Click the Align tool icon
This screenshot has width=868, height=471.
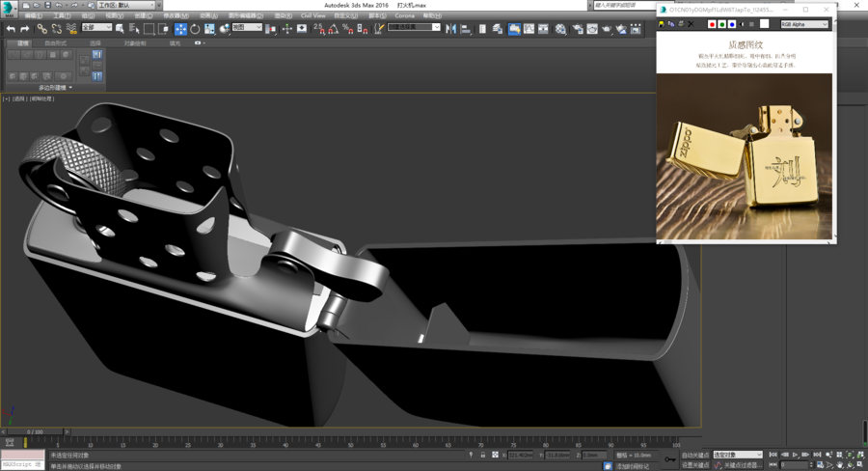[466, 29]
